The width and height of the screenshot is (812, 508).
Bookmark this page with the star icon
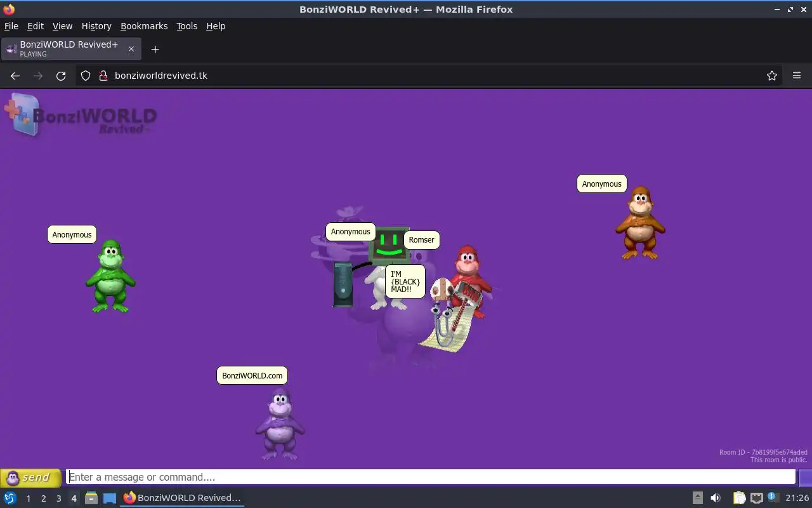click(x=772, y=76)
